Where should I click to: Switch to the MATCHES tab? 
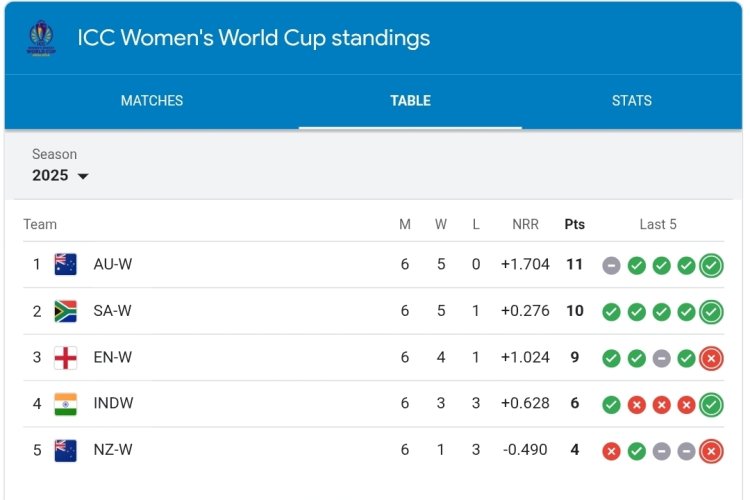152,101
